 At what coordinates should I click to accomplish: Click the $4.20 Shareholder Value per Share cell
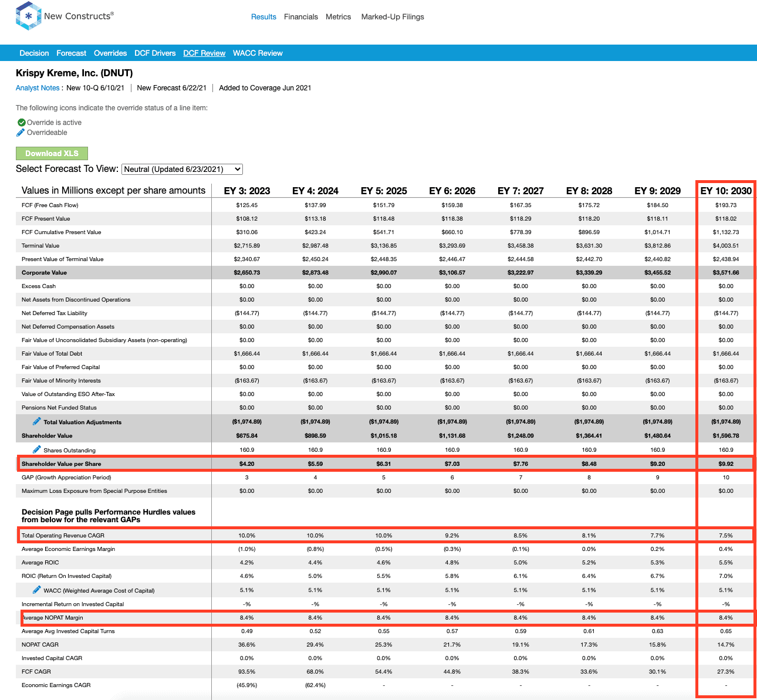247,464
